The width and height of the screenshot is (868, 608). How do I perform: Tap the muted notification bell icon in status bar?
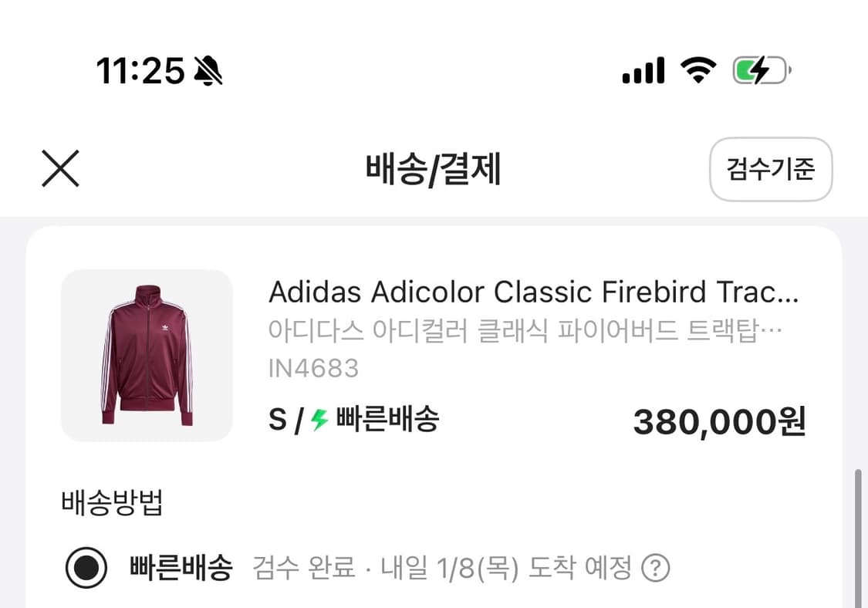tap(207, 69)
